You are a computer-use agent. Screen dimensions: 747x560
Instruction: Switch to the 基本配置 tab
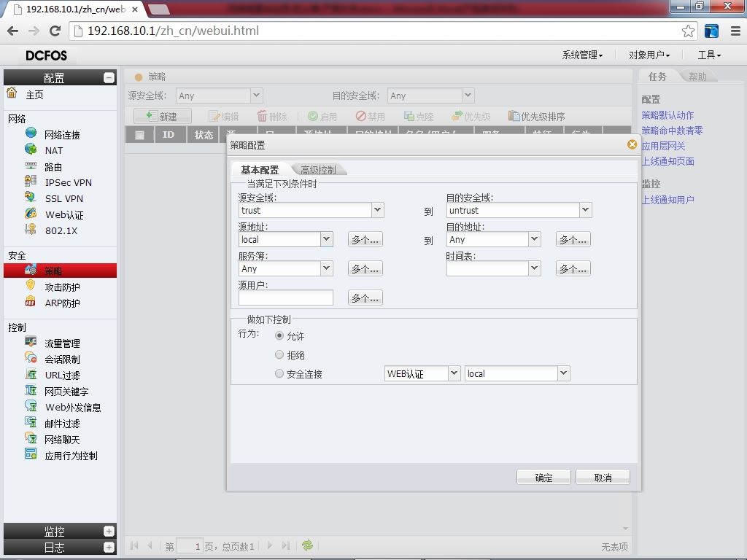(x=260, y=169)
